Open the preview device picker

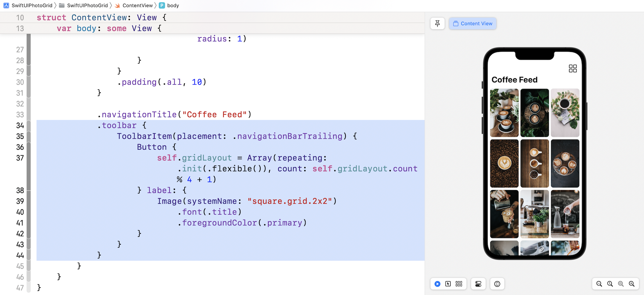coord(497,284)
